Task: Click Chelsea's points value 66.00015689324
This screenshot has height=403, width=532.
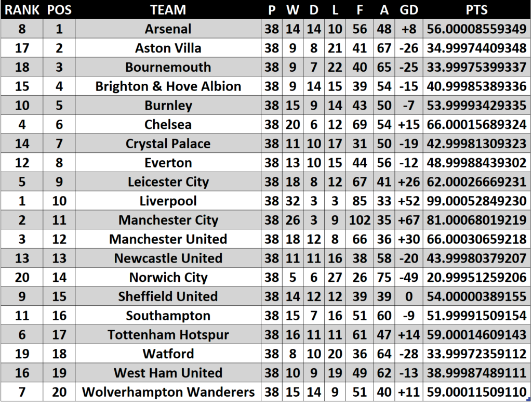Action: 476,125
